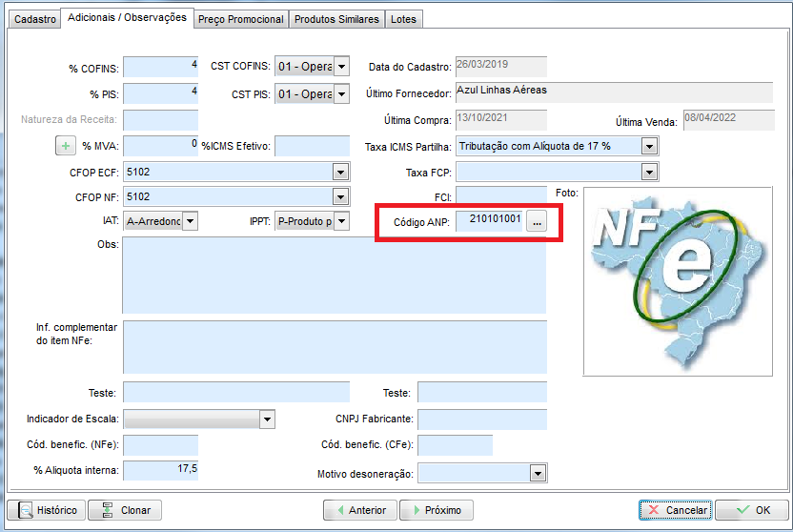Open the Motivo desoneração dropdown
793x532 pixels.
click(539, 473)
